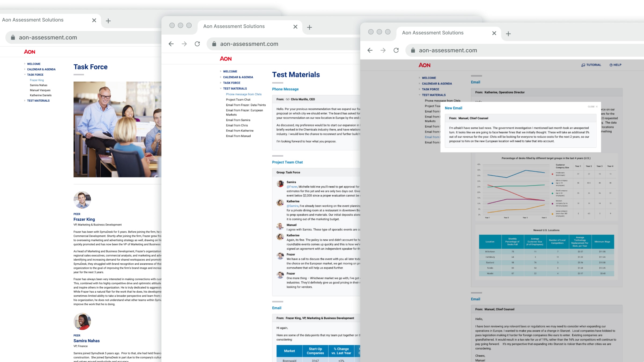This screenshot has height=362, width=644.
Task: Click CALENDAR & AGENDA in the right window sidebar
Action: point(437,84)
